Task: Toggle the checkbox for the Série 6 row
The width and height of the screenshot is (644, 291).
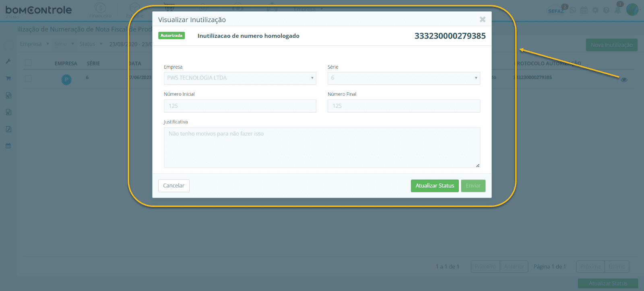Action: point(28,78)
